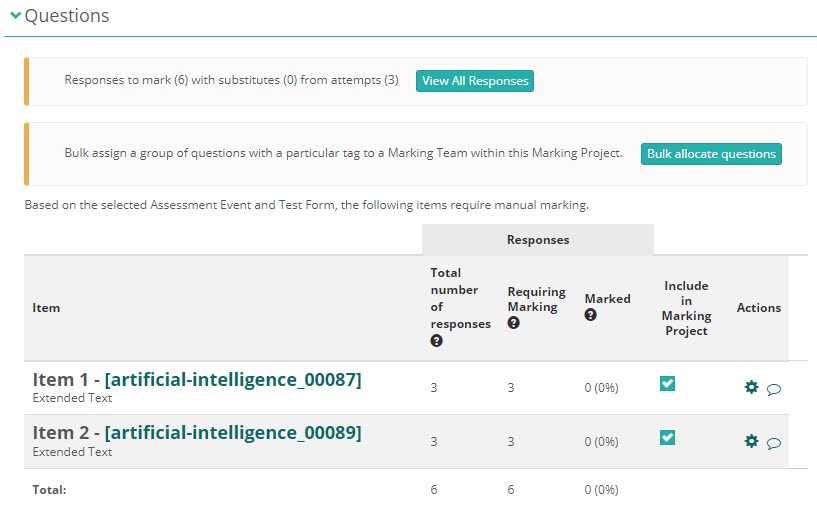Click the View All Responses button
Image resolution: width=817 pixels, height=505 pixels.
tap(474, 81)
